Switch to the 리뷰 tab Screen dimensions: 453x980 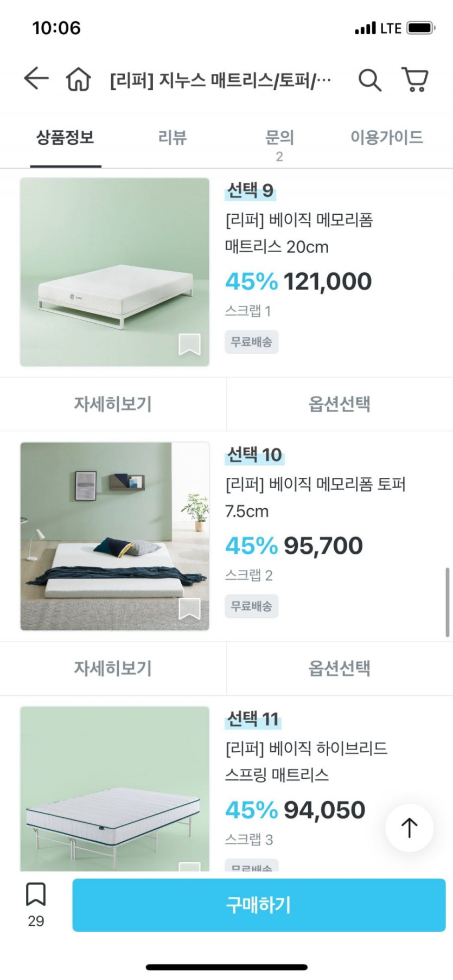(173, 138)
